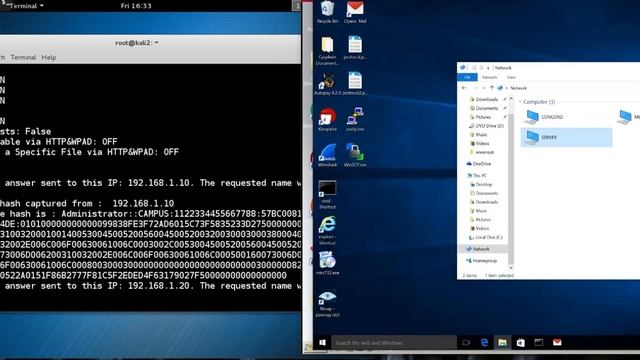Click the Up arrow in File Explorer

click(491, 88)
